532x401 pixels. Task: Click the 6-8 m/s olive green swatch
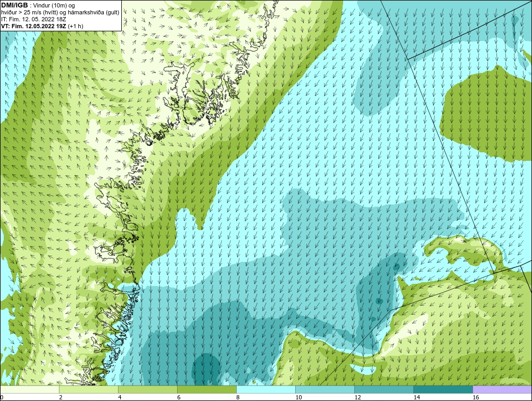point(207,389)
